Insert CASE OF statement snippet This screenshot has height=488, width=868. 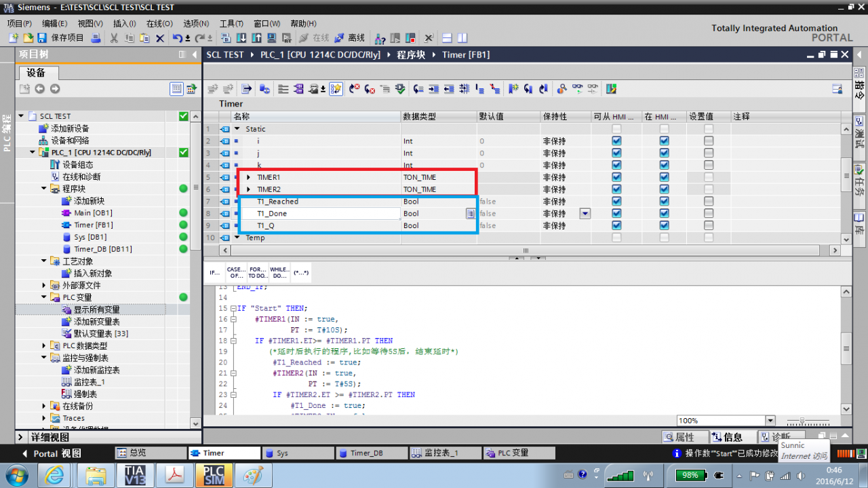(236, 272)
